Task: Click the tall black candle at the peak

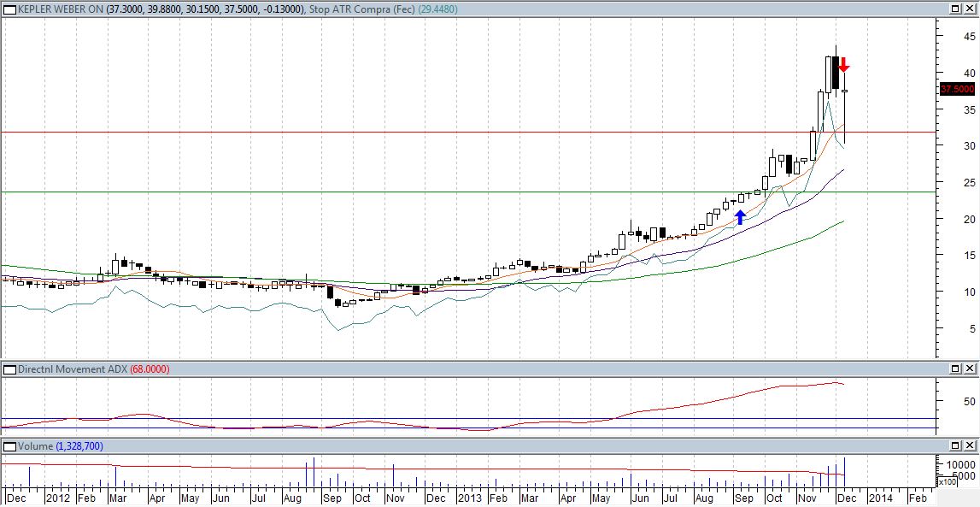Action: 836,73
